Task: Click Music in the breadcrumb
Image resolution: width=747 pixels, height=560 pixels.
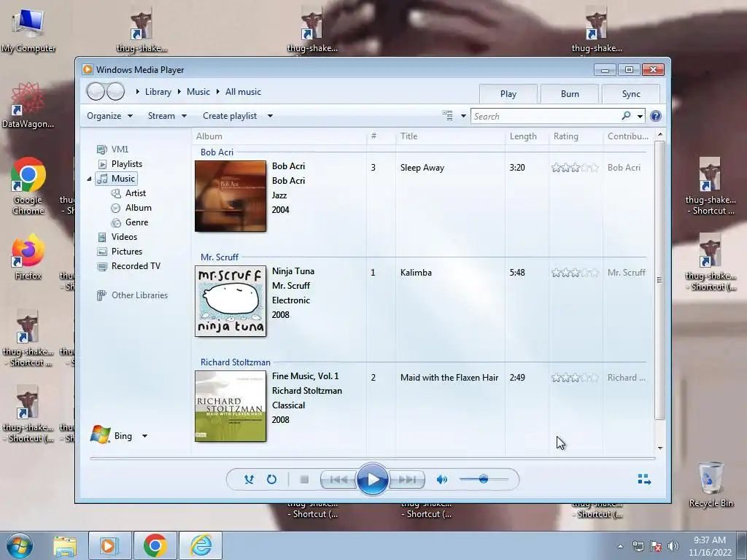Action: [198, 92]
